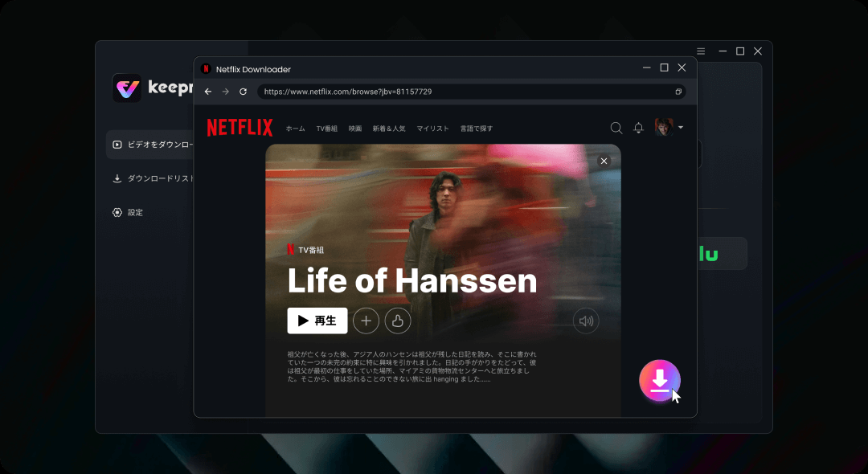The height and width of the screenshot is (474, 868).
Task: Click the NETFLIX logo
Action: click(x=240, y=128)
